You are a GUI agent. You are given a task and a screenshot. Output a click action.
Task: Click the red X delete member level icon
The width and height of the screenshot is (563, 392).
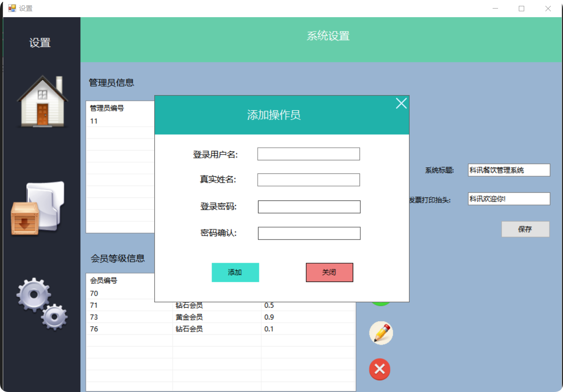click(380, 369)
